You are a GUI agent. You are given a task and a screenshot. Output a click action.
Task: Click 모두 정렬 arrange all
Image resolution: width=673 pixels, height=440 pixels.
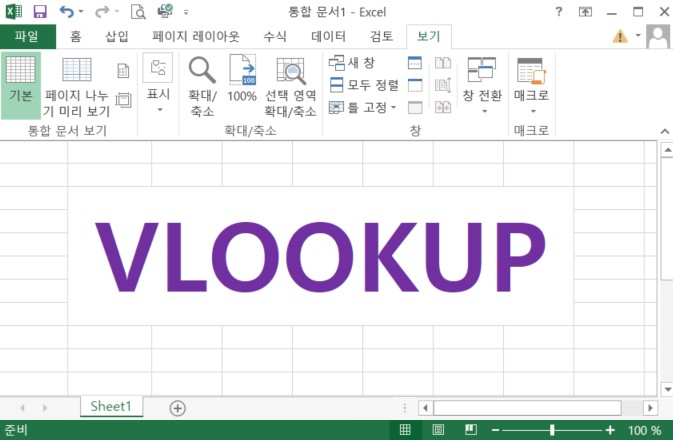[364, 85]
